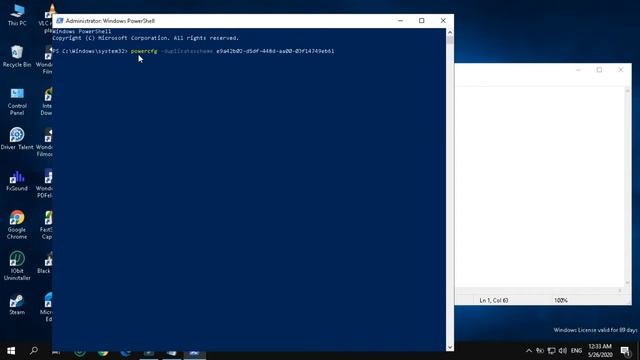Open the volume tray icon

pyautogui.click(x=562, y=351)
